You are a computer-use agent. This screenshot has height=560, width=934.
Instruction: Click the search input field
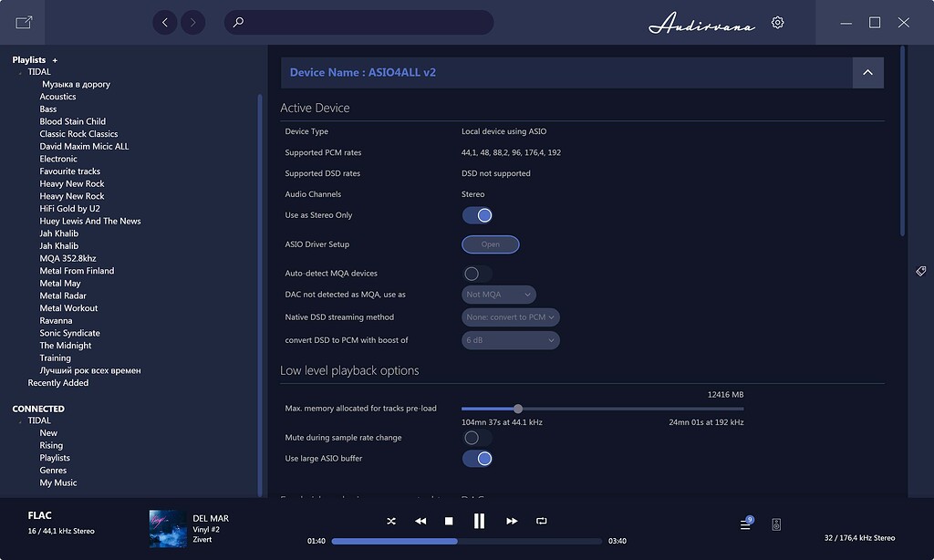(358, 23)
